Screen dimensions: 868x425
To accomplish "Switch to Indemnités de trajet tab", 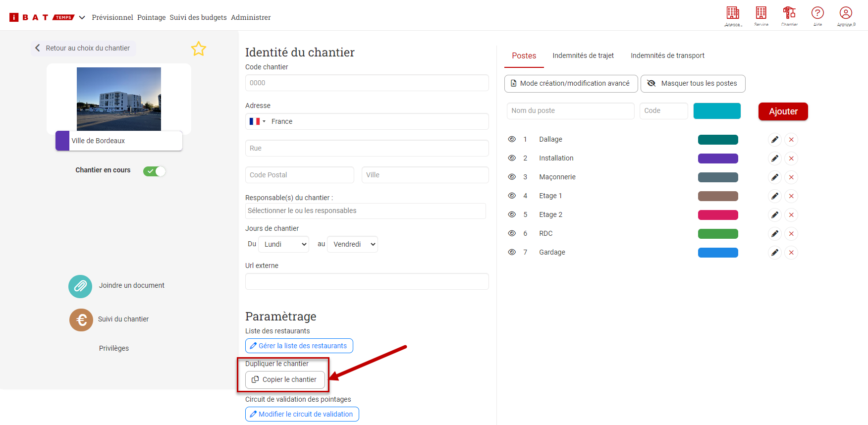I will pos(583,55).
